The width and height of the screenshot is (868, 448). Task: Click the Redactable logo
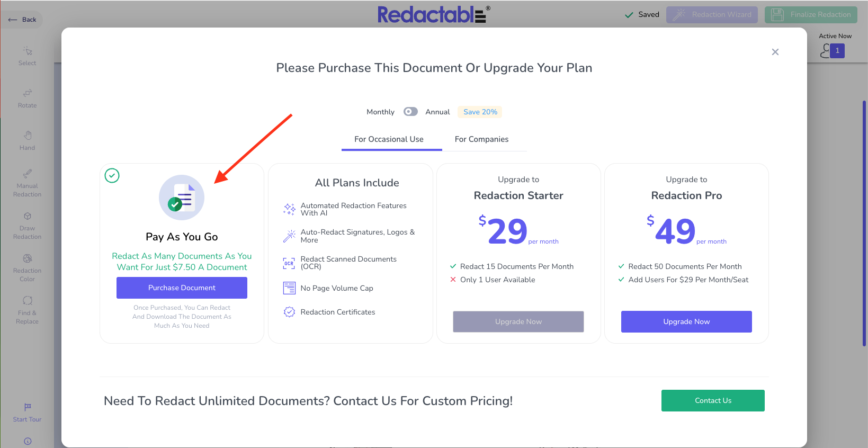pos(434,14)
